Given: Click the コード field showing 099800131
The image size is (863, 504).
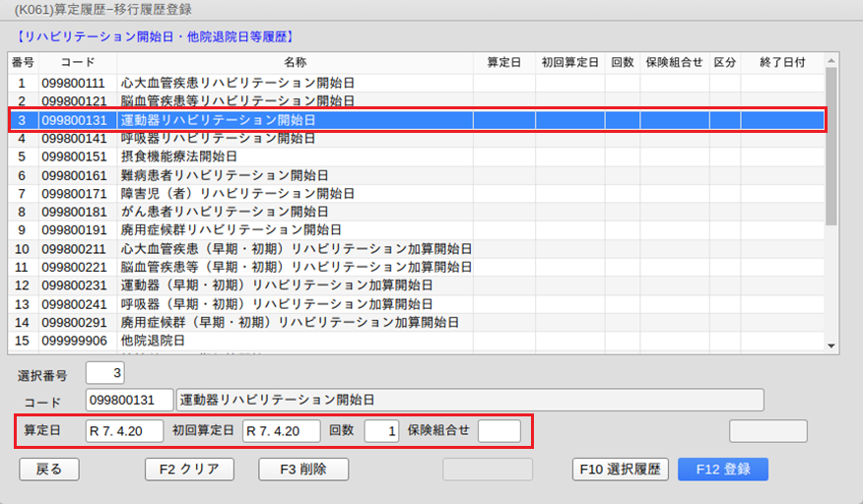Looking at the screenshot, I should [x=129, y=400].
